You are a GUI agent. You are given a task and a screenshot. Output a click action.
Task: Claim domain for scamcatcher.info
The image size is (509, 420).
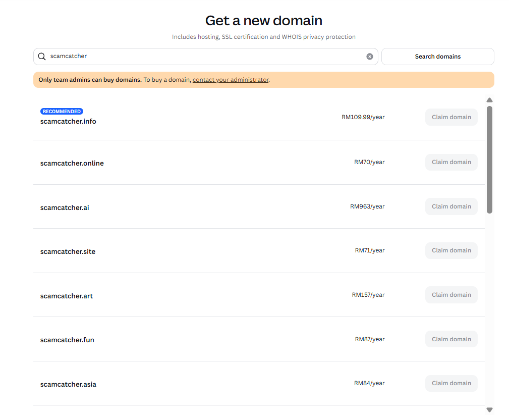coord(451,117)
